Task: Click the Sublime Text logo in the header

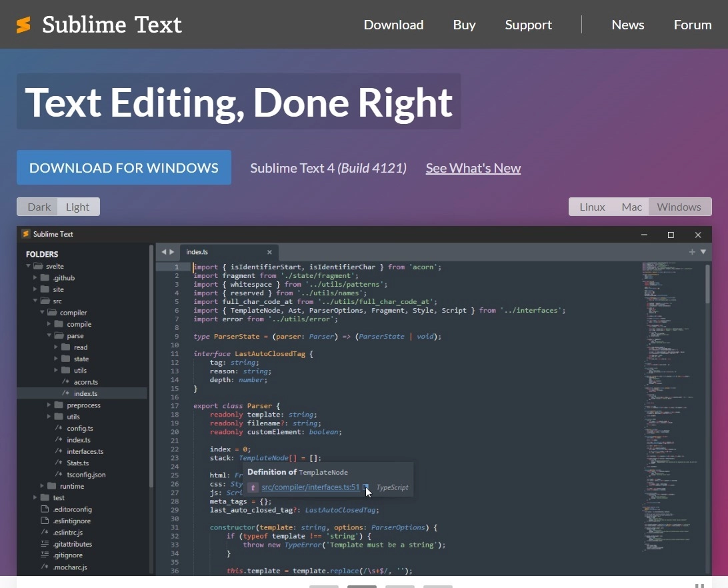Action: point(99,25)
